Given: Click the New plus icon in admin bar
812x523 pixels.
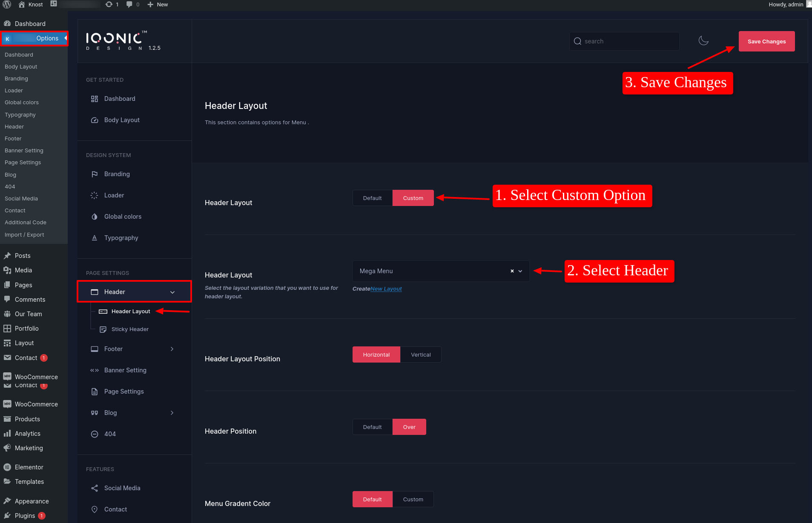Looking at the screenshot, I should 150,4.
